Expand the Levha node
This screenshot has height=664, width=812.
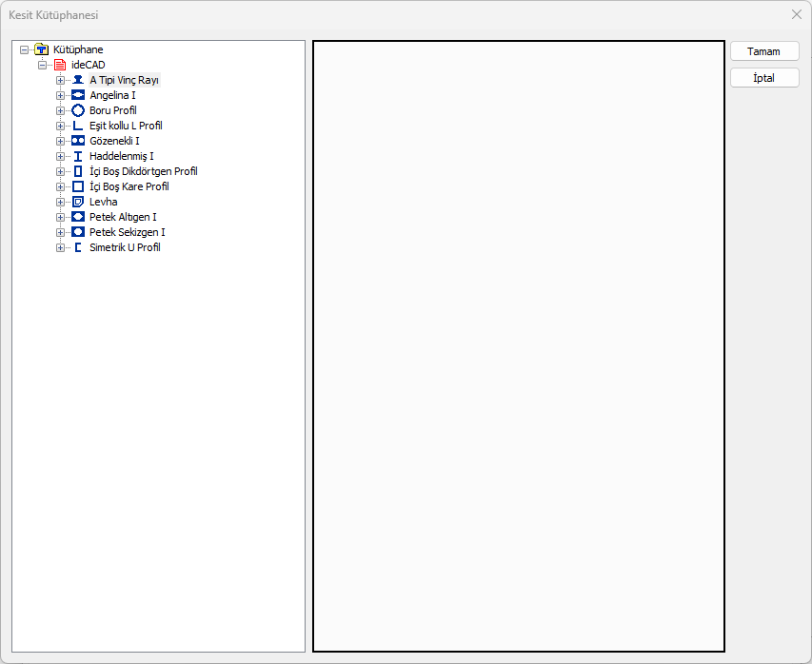coord(61,202)
